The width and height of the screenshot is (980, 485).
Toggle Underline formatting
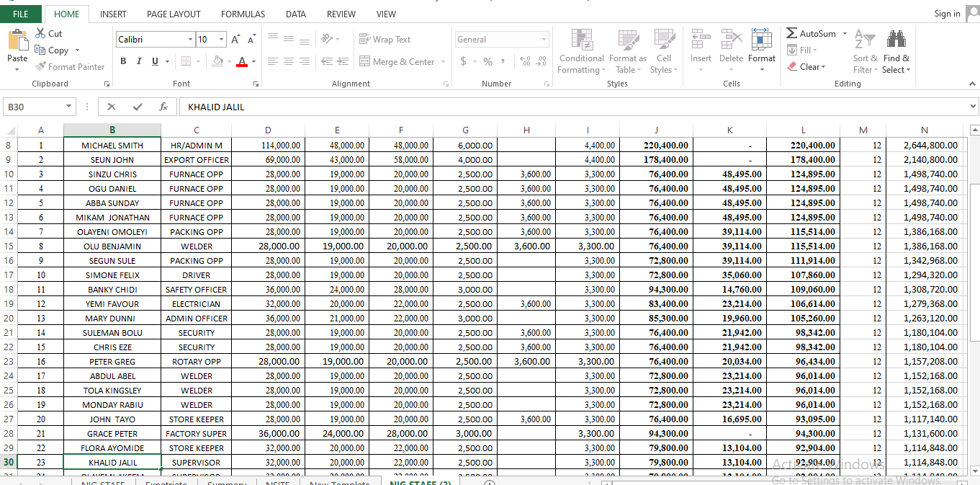click(x=156, y=62)
